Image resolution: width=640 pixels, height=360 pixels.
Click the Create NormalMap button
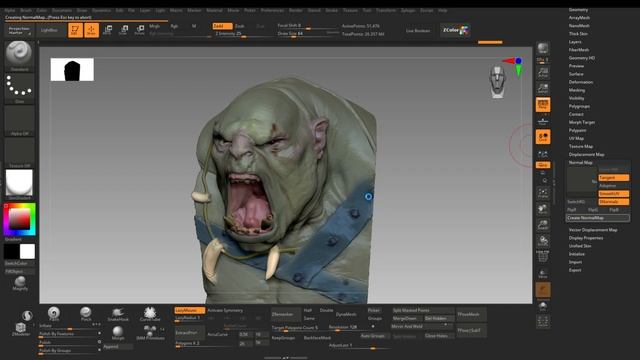[598, 218]
